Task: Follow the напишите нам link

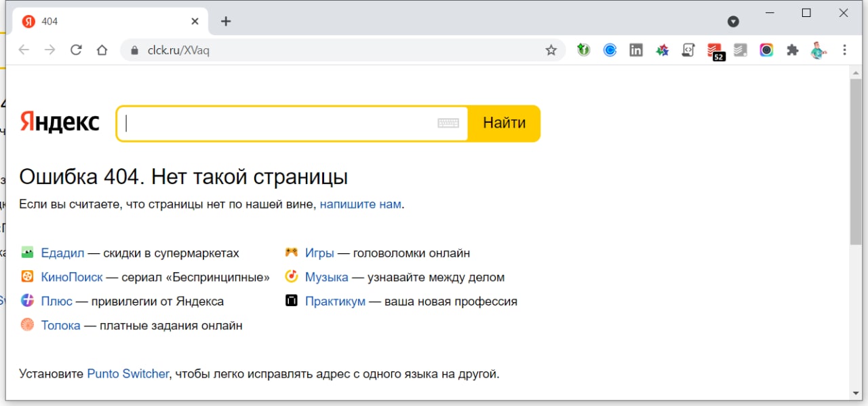Action: (360, 204)
